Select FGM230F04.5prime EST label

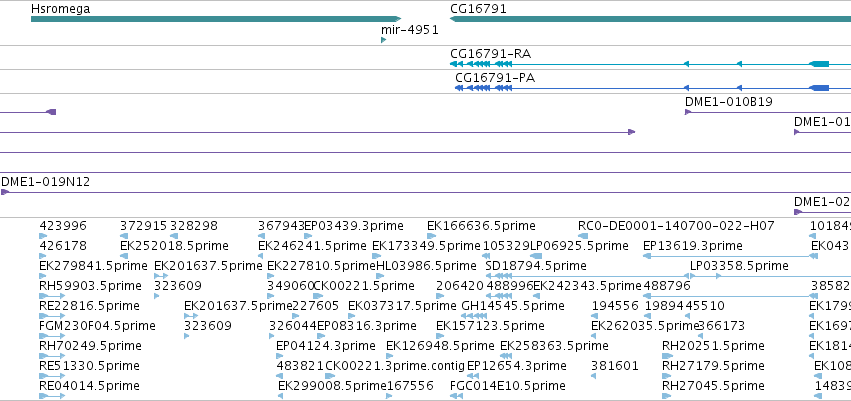coord(98,326)
